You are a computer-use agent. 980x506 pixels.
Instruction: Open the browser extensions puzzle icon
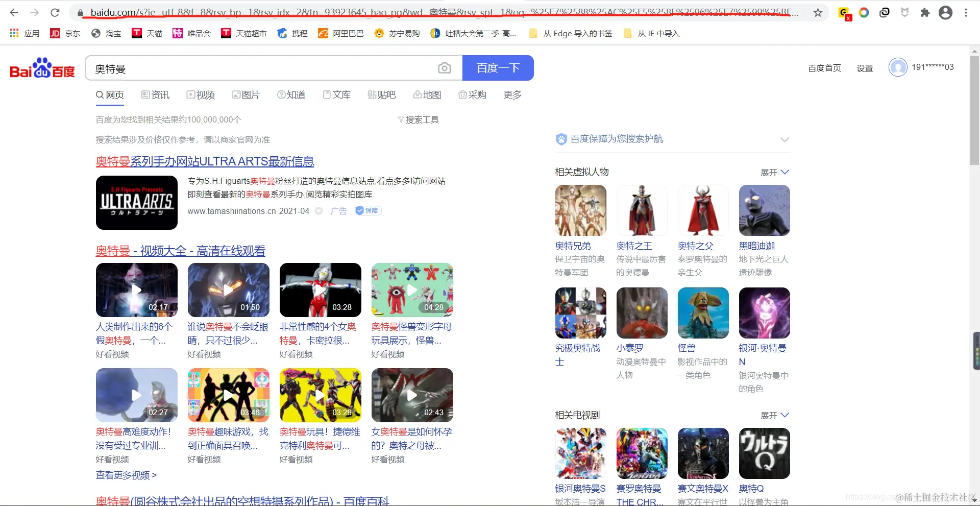coord(925,13)
